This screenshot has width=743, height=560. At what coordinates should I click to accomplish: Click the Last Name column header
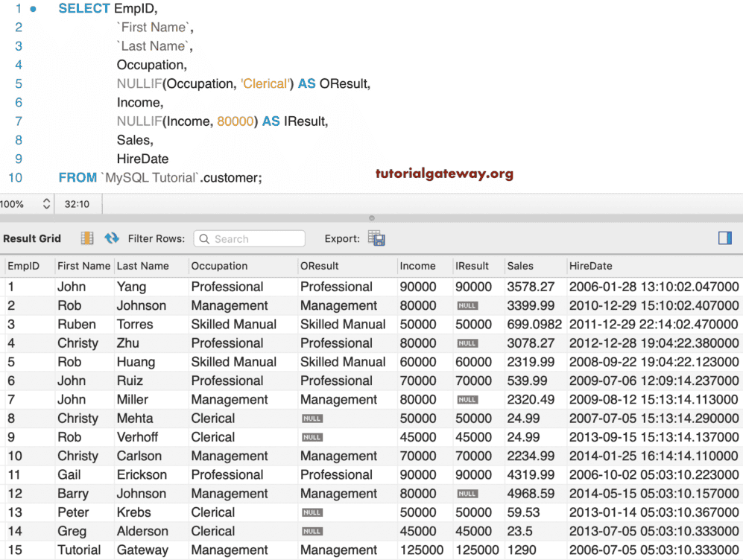pos(142,266)
